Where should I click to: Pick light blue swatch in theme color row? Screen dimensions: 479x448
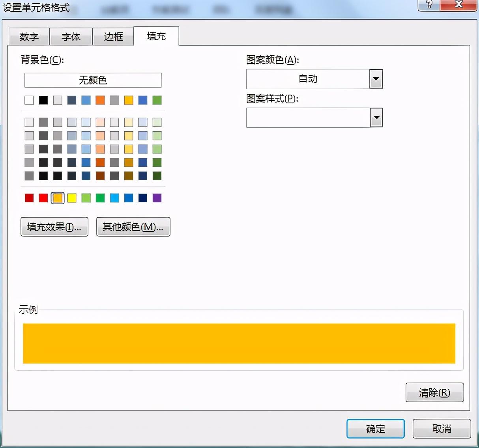pos(86,100)
